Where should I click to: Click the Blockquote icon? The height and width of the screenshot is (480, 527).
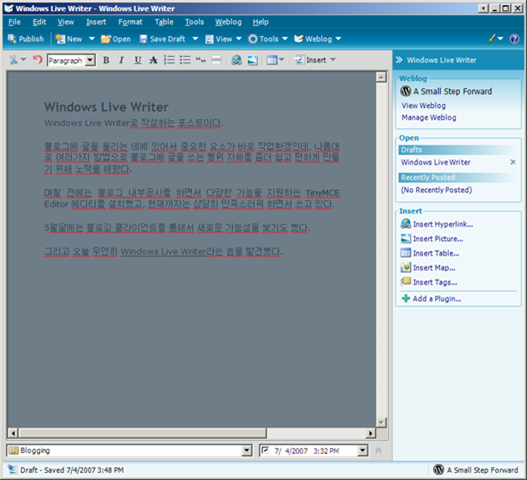[201, 60]
